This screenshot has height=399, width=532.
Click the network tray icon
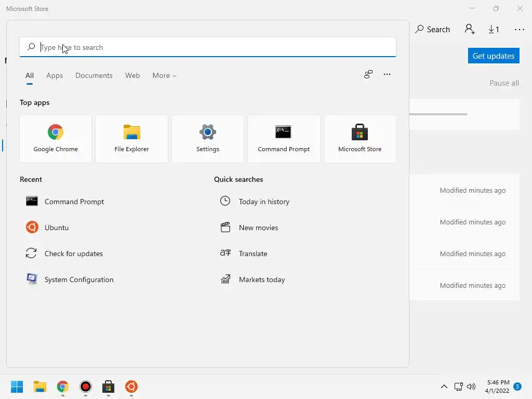pyautogui.click(x=458, y=387)
